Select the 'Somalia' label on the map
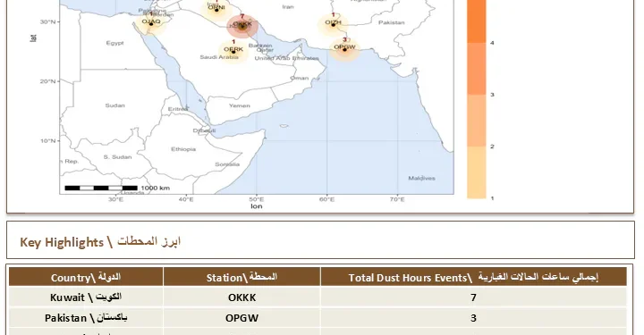Screen dimensions: 644x335 click(x=227, y=164)
